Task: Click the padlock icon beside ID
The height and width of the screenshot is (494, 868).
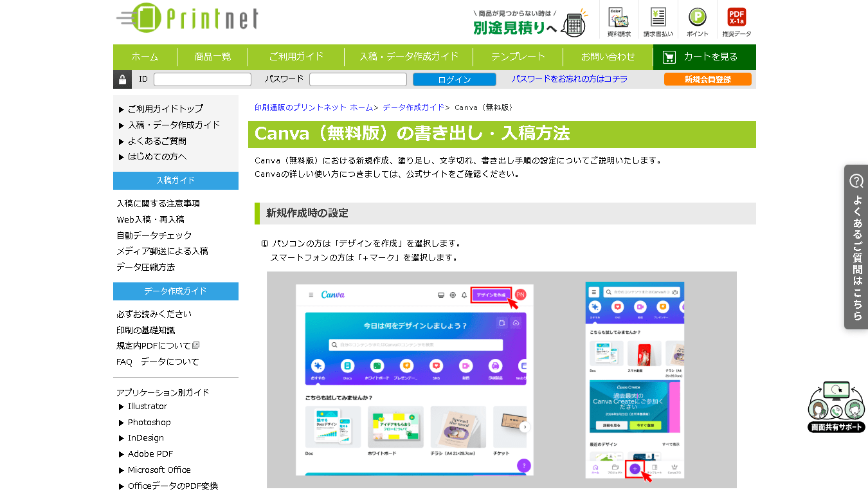Action: [x=122, y=79]
